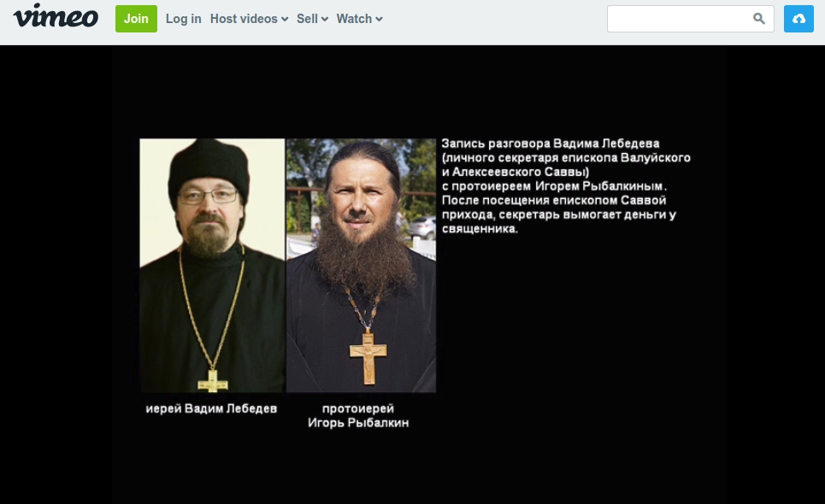Click the Russian description text in video
Screen dimensions: 825x504
(x=566, y=186)
